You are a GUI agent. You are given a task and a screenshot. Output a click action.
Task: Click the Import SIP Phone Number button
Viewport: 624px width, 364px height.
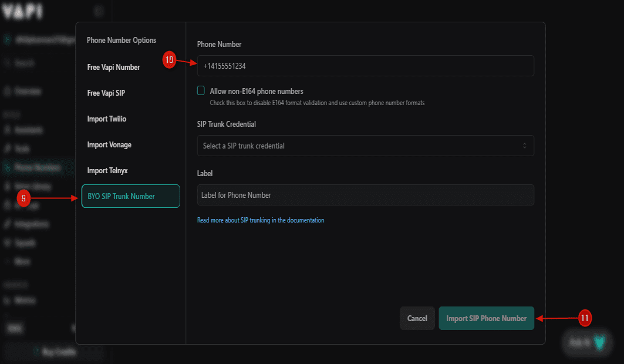coord(486,318)
